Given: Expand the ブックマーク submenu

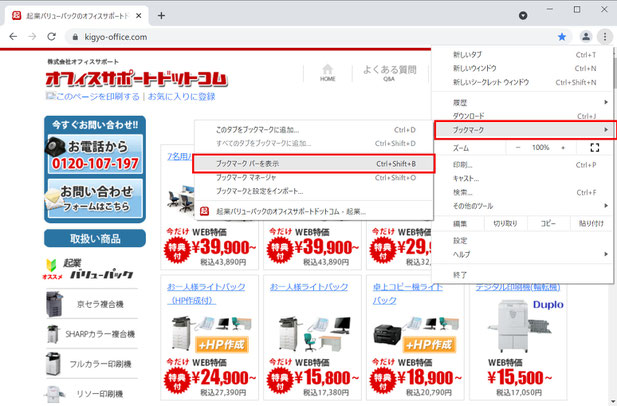Looking at the screenshot, I should click(x=525, y=130).
